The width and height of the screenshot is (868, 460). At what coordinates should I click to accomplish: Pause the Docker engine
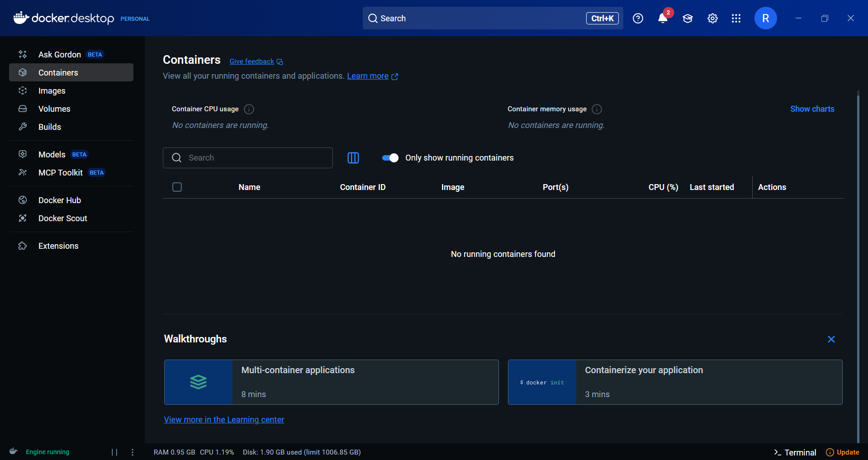coord(114,452)
